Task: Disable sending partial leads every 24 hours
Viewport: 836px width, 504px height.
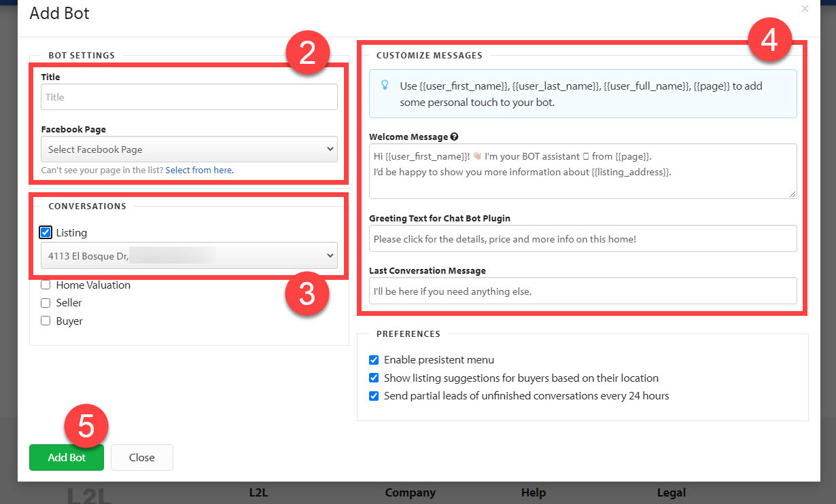Action: (374, 395)
